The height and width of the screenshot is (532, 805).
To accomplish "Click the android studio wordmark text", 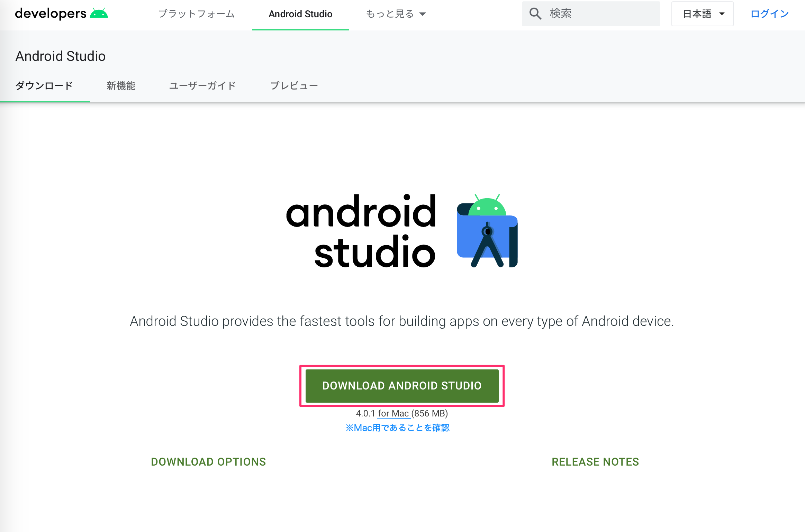I will [361, 231].
